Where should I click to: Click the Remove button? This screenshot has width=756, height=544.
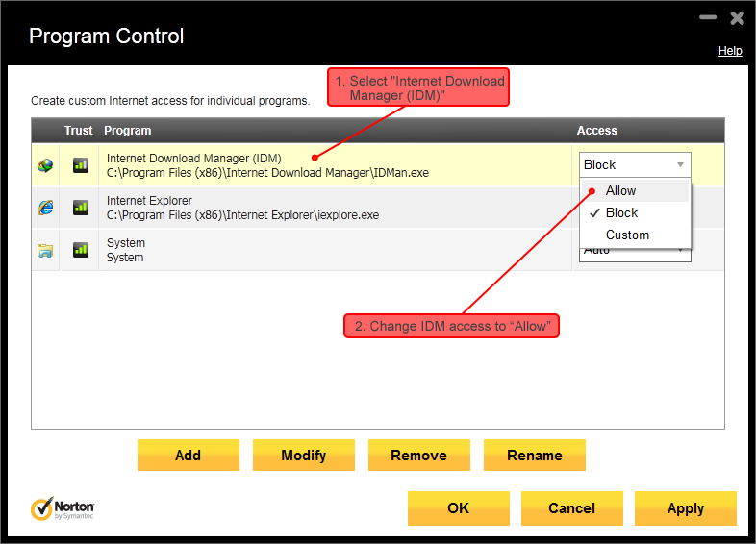tap(419, 456)
